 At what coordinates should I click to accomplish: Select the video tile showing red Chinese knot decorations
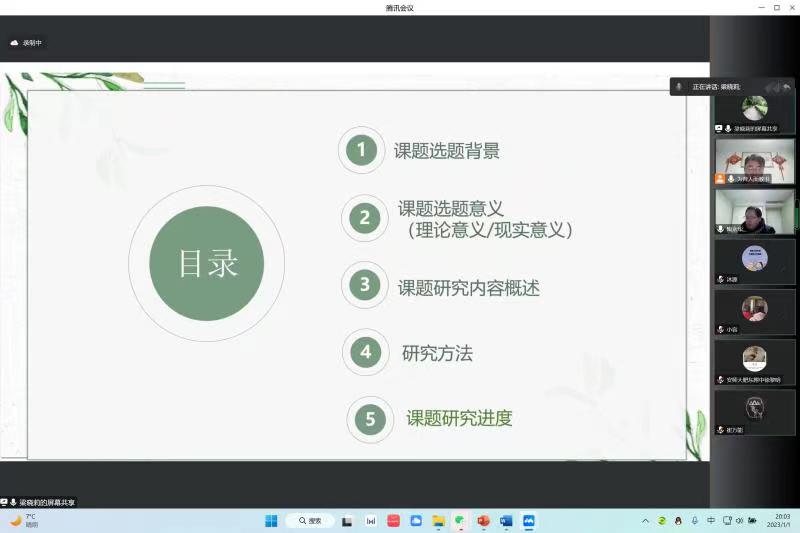(755, 161)
